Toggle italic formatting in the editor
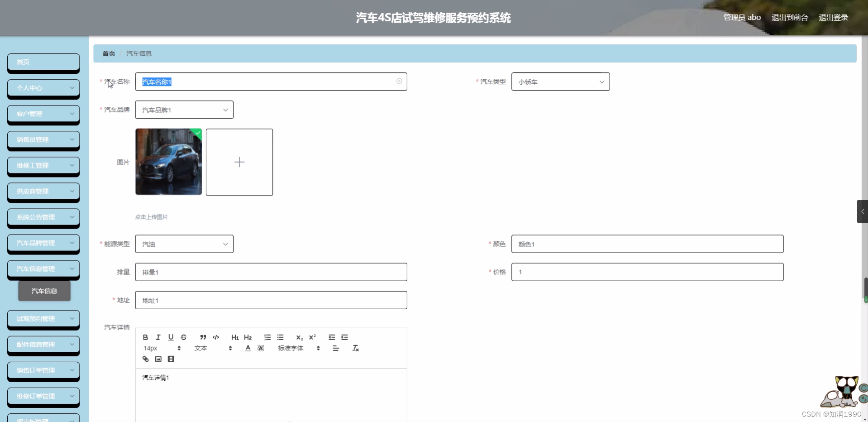 (x=157, y=337)
